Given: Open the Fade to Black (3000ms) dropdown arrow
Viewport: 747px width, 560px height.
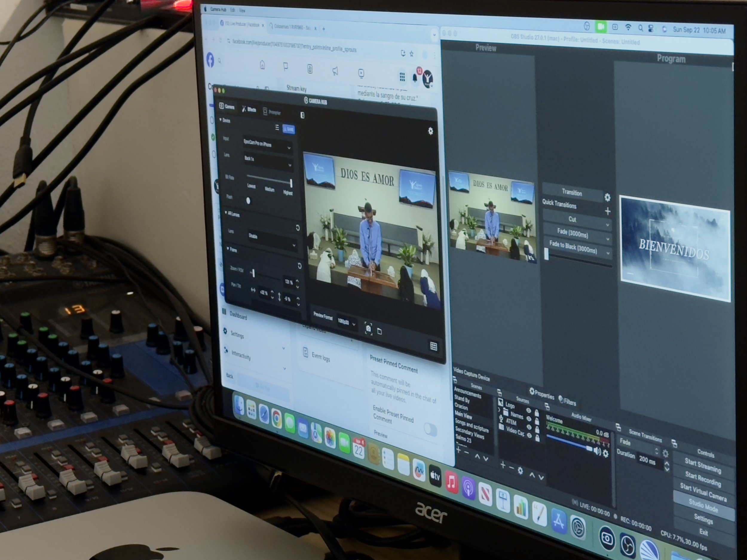Looking at the screenshot, I should [x=607, y=253].
